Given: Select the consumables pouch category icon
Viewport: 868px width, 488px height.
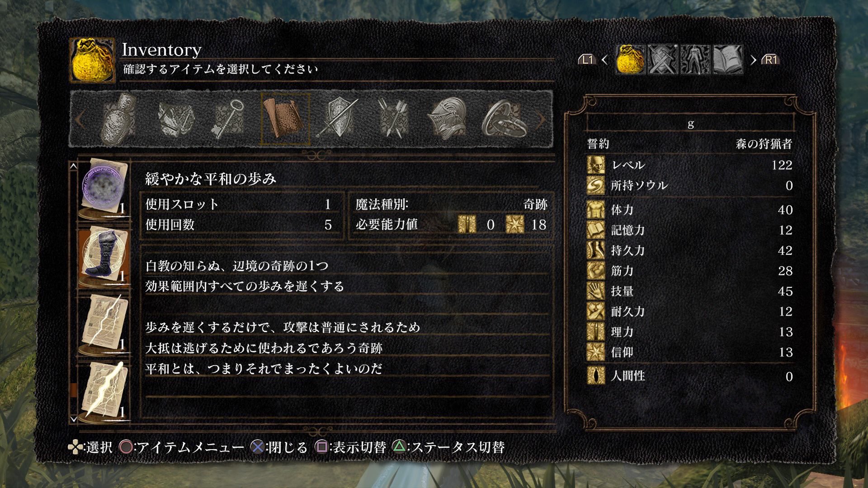Looking at the screenshot, I should click(118, 119).
